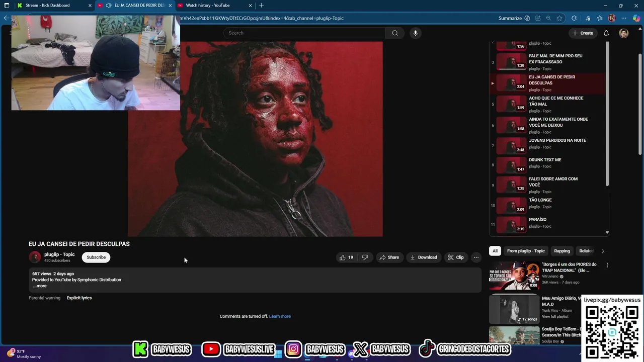Click View full playlist link

click(555, 316)
